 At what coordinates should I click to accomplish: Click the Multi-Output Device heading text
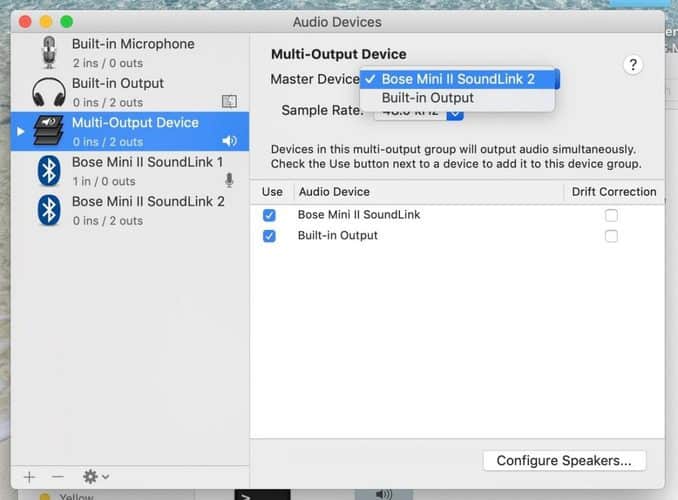pos(339,54)
